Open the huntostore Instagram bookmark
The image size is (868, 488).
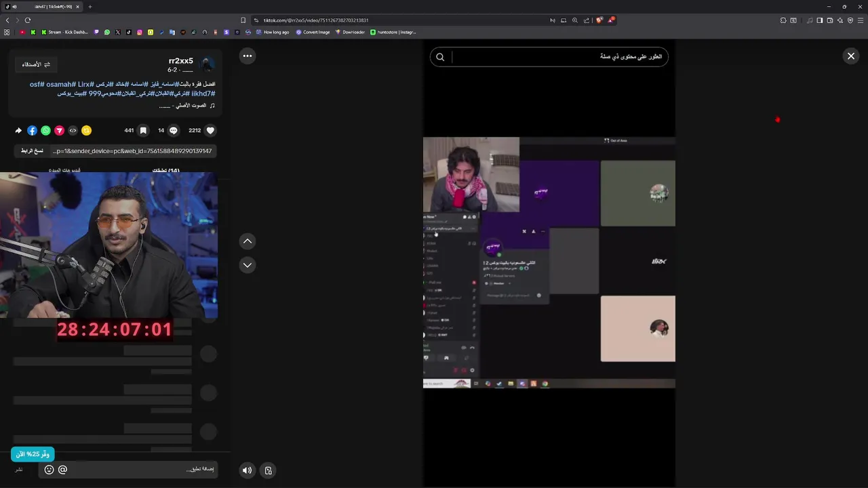click(393, 32)
